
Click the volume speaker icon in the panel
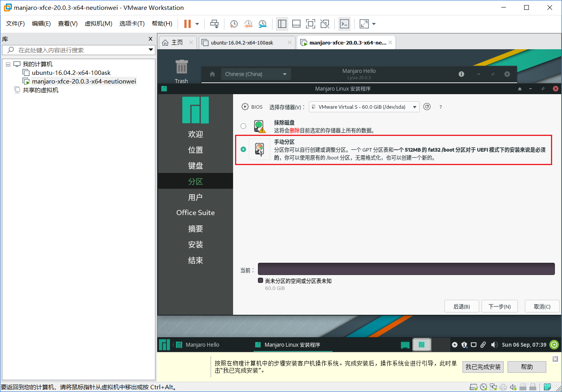494,345
